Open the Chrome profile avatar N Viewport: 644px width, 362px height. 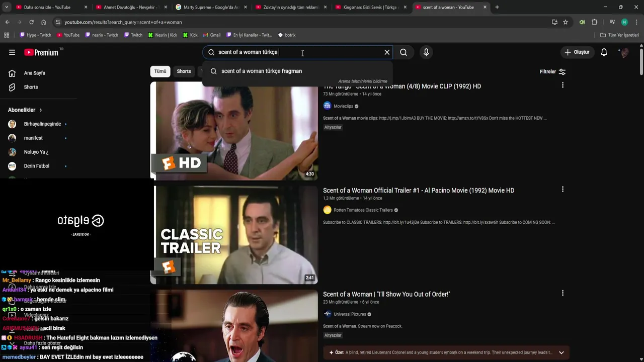pos(624,22)
